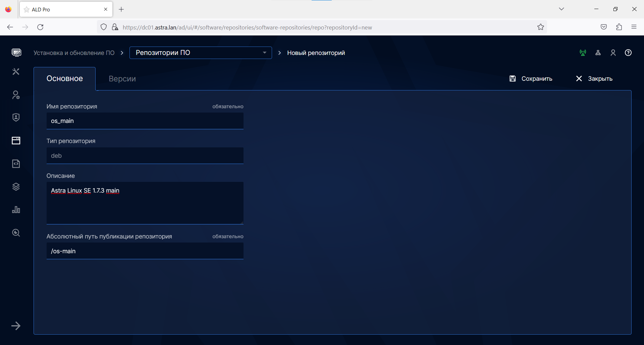Switch to the Версии tab
This screenshot has height=345, width=644.
[x=122, y=79]
